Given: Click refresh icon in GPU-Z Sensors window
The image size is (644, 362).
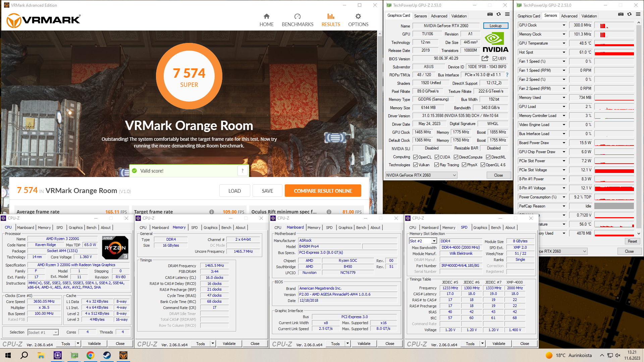Looking at the screenshot, I should click(629, 14).
